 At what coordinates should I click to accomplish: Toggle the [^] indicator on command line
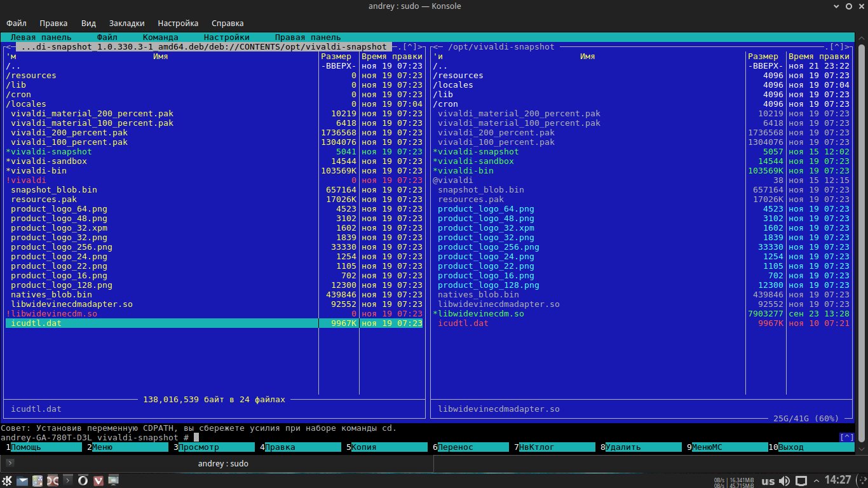point(846,437)
